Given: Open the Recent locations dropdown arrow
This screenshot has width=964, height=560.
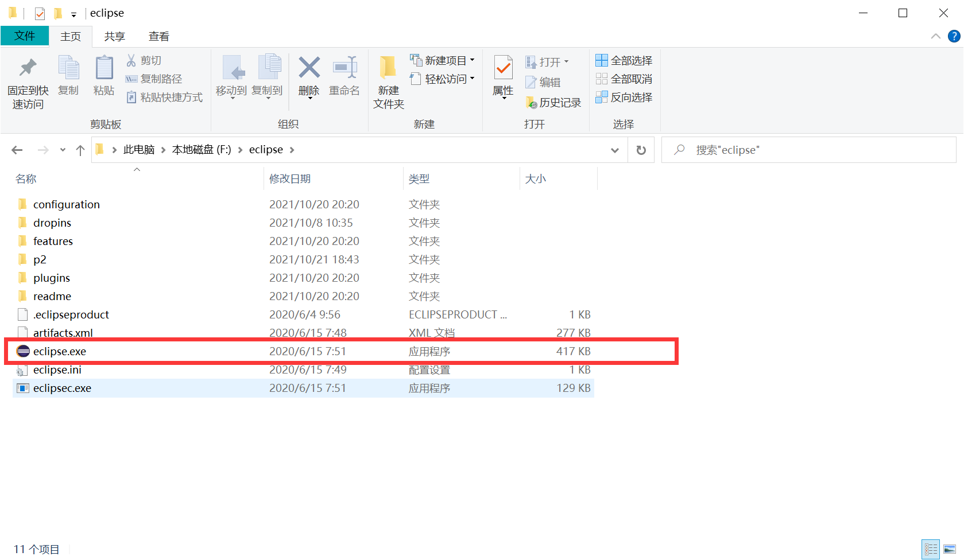Looking at the screenshot, I should point(63,150).
